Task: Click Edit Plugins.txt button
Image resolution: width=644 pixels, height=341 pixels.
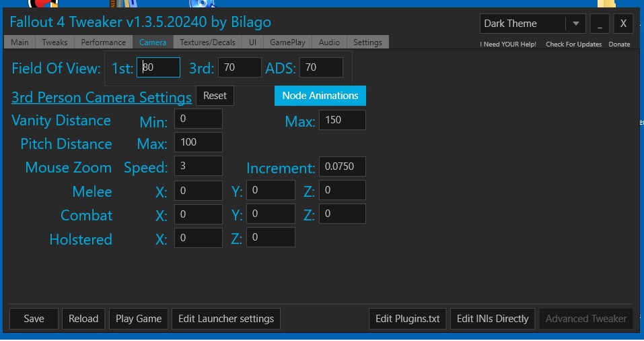Action: pyautogui.click(x=407, y=319)
